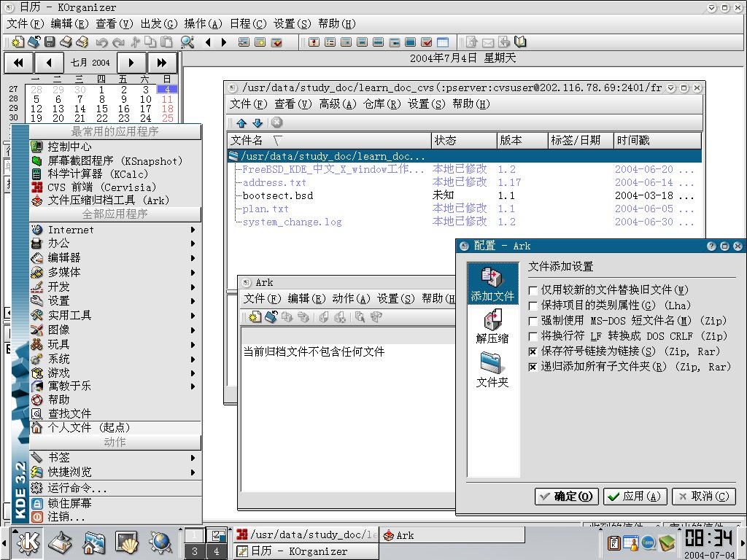Click 运行命令... in K menu

tap(116, 488)
